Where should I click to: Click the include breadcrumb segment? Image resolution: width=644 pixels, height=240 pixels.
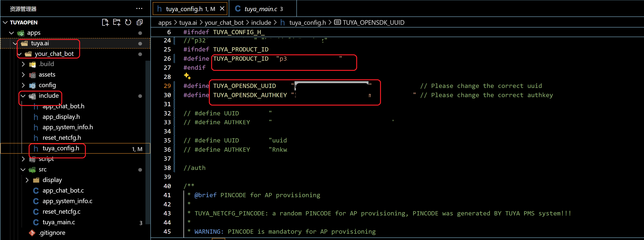(x=261, y=22)
